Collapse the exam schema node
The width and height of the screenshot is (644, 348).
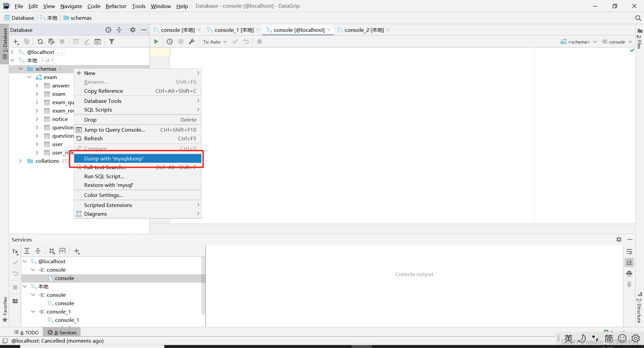point(30,77)
